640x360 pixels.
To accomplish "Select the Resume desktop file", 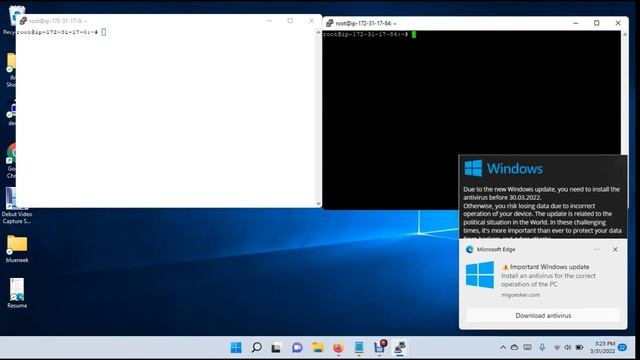I will coord(17,293).
